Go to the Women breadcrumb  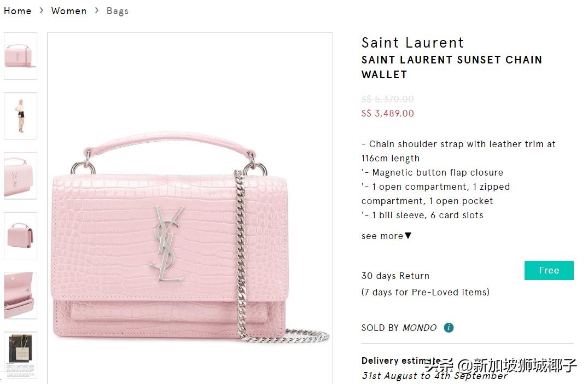[x=68, y=11]
